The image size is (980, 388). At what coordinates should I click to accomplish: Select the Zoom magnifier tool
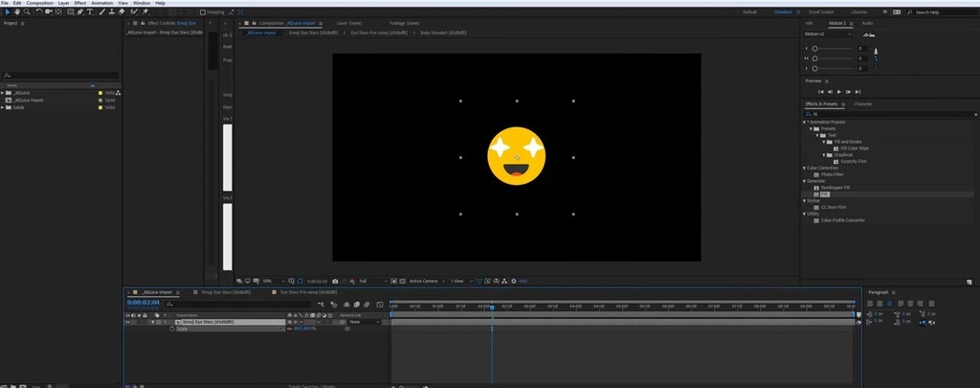coord(27,11)
